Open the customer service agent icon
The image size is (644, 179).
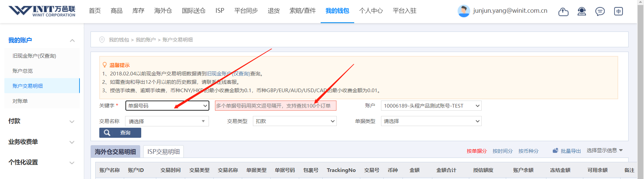582,11
